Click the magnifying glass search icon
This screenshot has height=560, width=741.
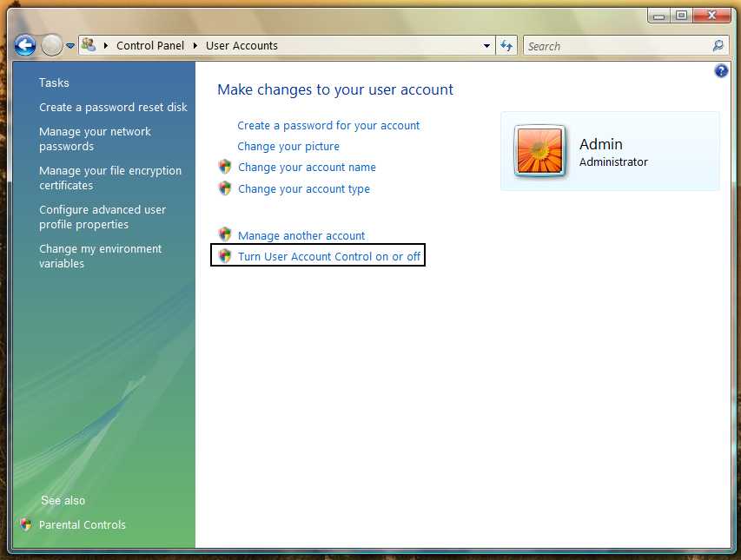pos(718,46)
